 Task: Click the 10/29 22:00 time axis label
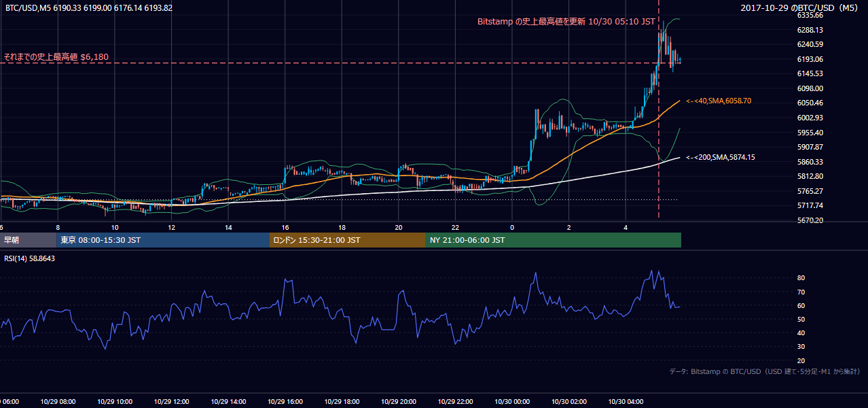[x=456, y=402]
